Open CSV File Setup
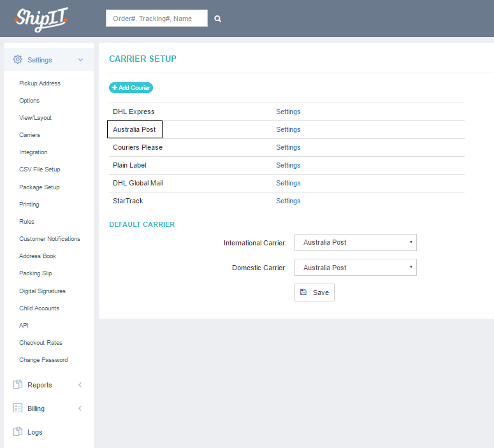Viewport: 494px width, 448px height. (40, 170)
